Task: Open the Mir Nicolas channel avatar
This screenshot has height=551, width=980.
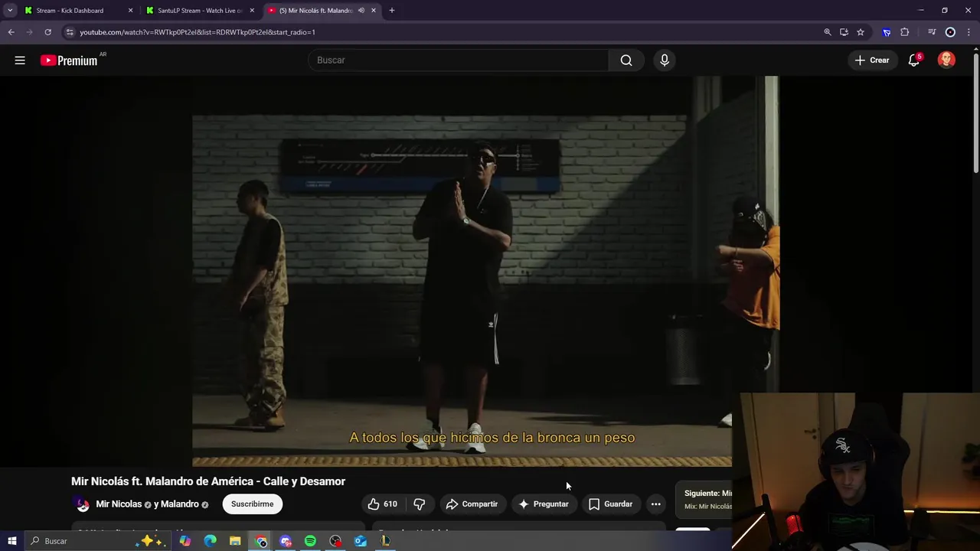Action: tap(82, 504)
